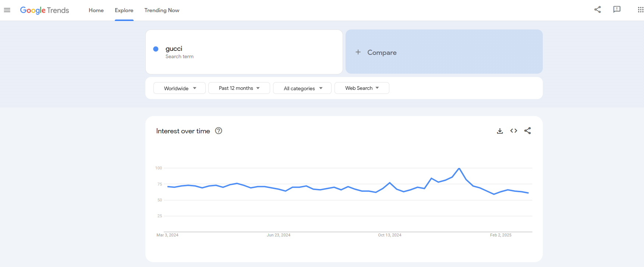Switch to the Explore tab
This screenshot has width=644, height=267.
(124, 10)
